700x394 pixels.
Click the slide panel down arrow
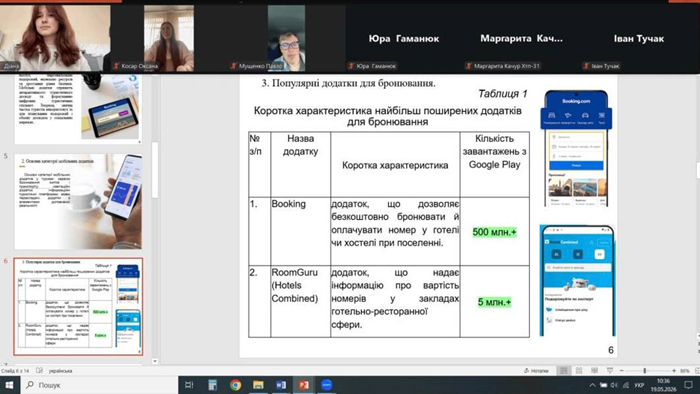[x=155, y=361]
